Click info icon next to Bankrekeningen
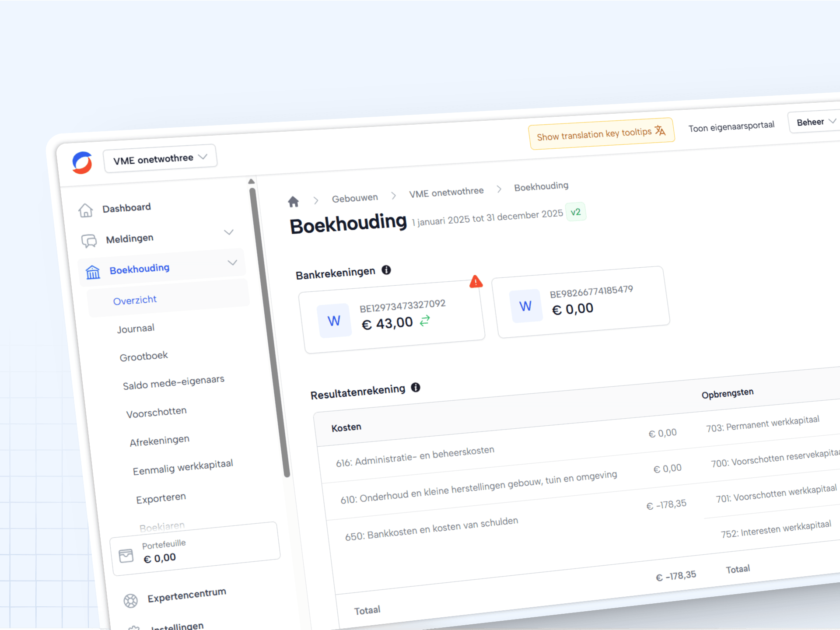The image size is (840, 630). click(386, 270)
